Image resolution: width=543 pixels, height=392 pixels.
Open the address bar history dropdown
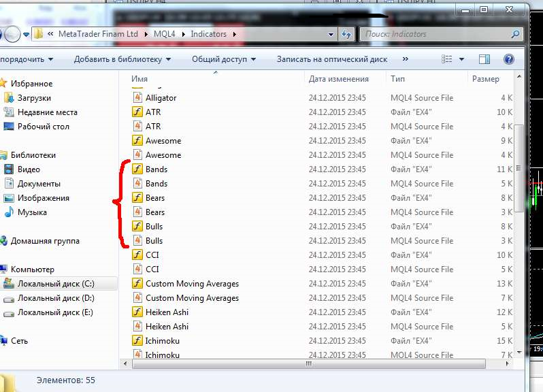(x=331, y=34)
